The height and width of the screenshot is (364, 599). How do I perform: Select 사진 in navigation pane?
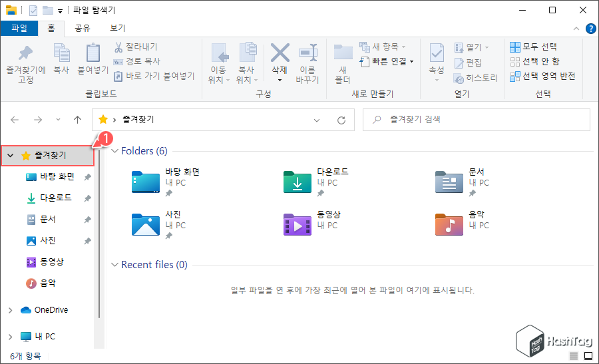coord(48,241)
